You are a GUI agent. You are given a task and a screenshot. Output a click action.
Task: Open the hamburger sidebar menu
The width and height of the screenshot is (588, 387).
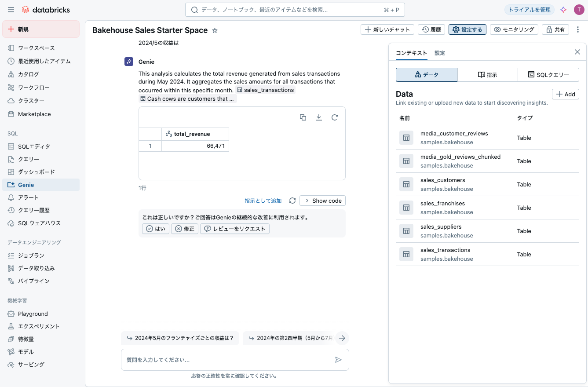11,9
